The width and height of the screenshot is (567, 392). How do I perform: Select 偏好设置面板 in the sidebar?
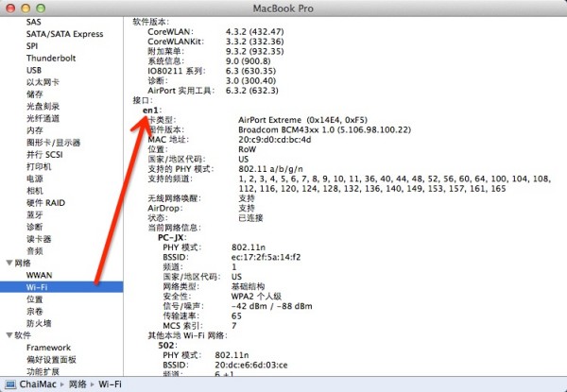[51, 360]
